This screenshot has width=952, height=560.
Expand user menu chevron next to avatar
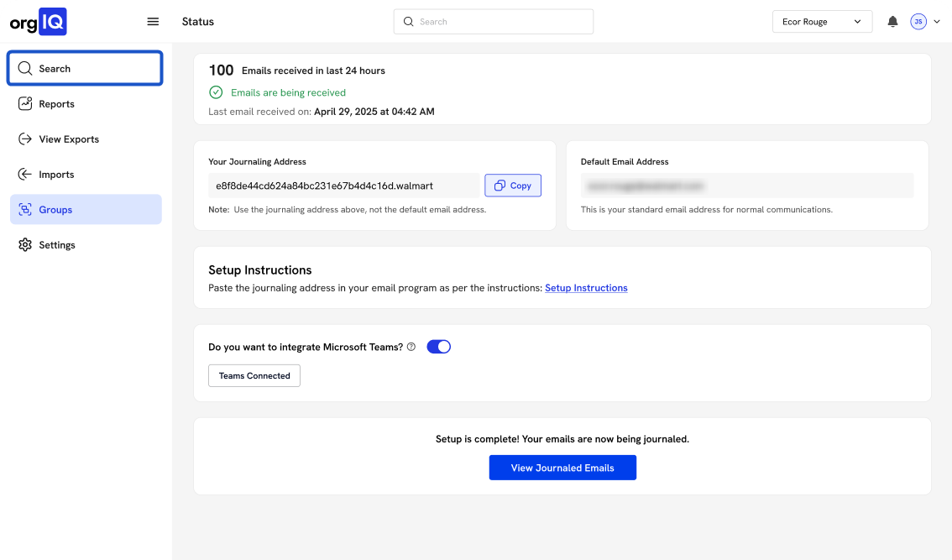(935, 22)
